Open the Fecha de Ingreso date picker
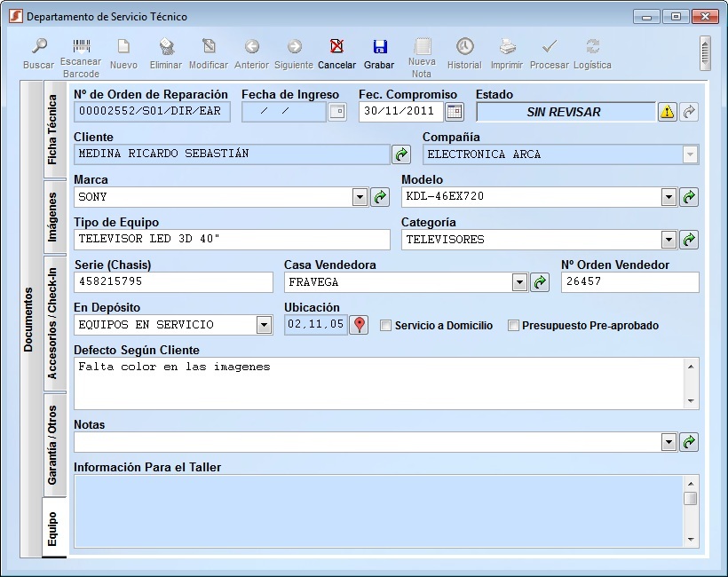 click(x=337, y=112)
